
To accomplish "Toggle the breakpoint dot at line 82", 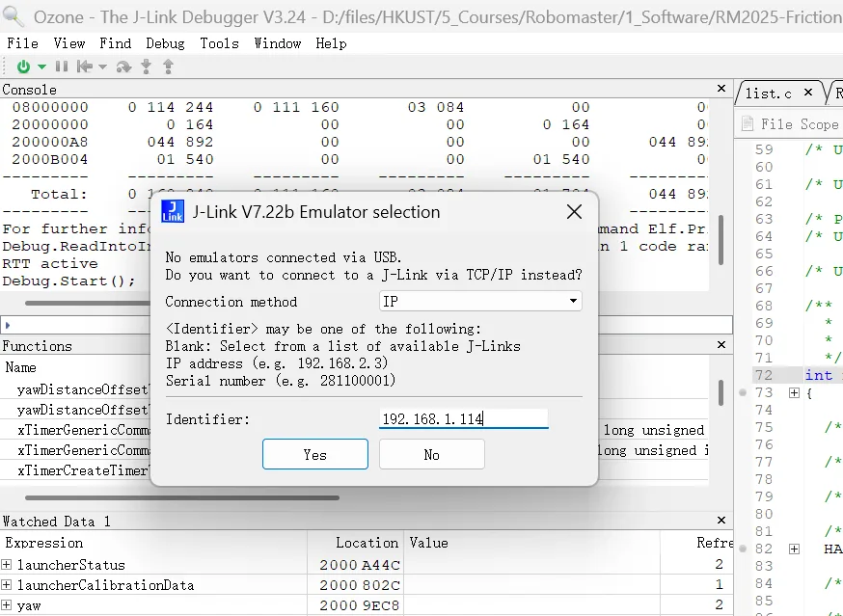I will tap(743, 549).
